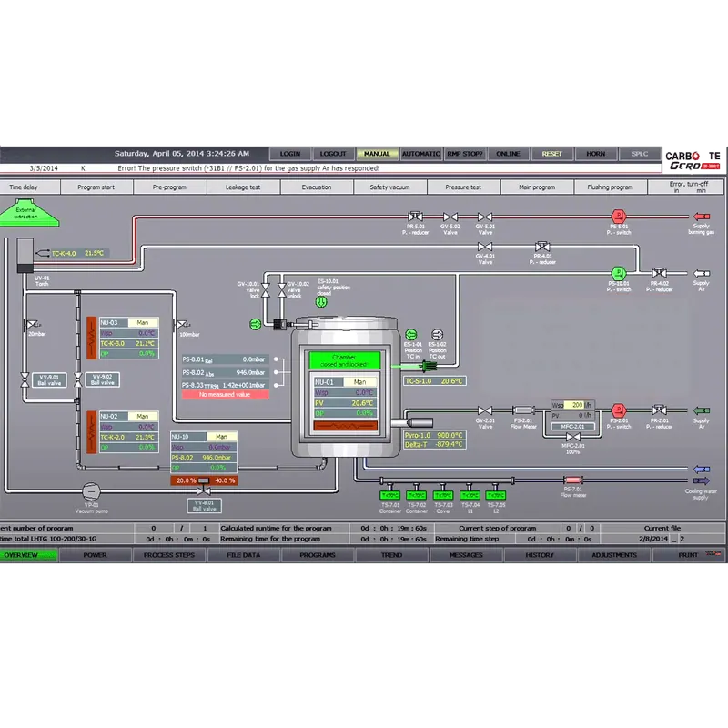Image resolution: width=728 pixels, height=728 pixels.
Task: Click the TS-7.01 Container temperature sensor
Action: coord(390,495)
